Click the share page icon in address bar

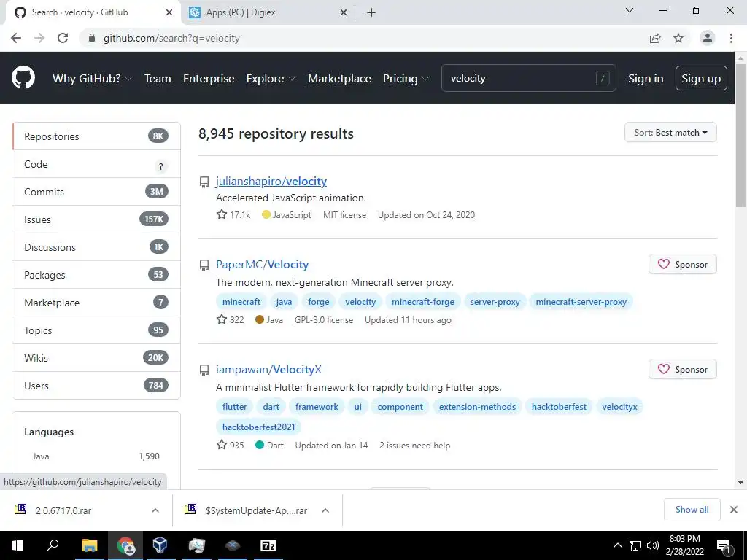click(655, 38)
